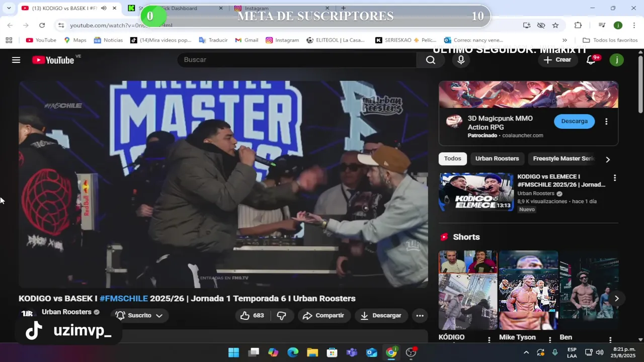The width and height of the screenshot is (644, 362).
Task: Open the Traducir bookmark
Action: coord(213,40)
